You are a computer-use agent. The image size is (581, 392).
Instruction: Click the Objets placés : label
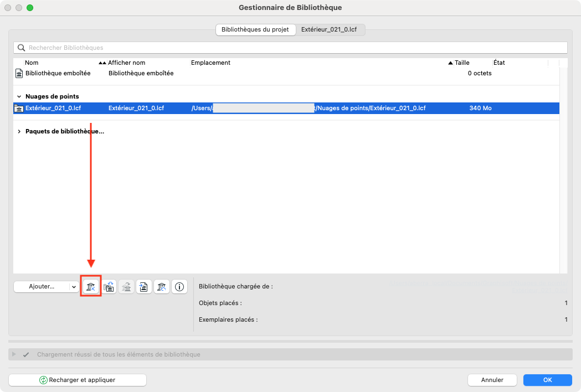(220, 303)
